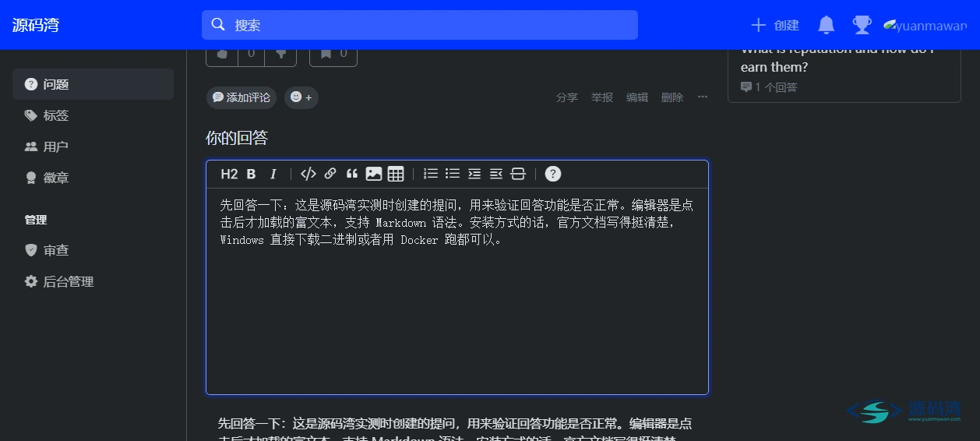Decrease indent with the outdent icon

[496, 174]
